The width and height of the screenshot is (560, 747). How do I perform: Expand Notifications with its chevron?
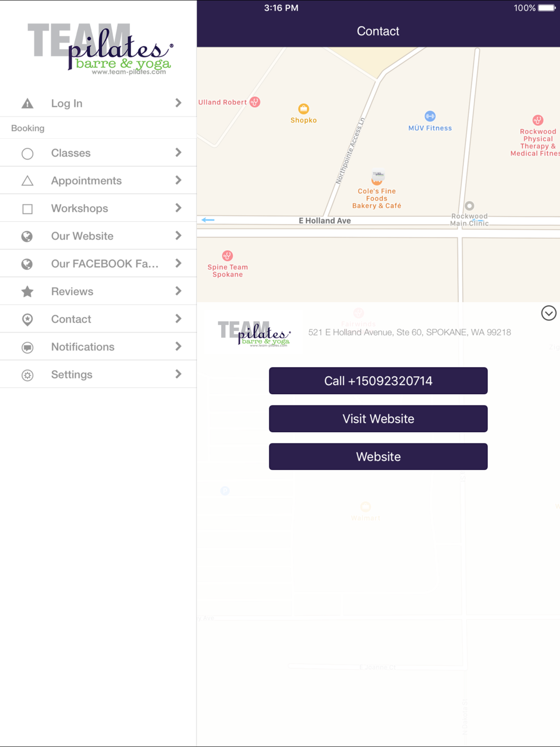pos(178,346)
